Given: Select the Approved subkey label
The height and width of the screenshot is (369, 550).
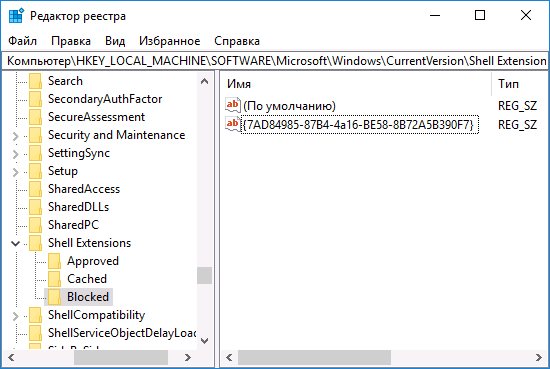Looking at the screenshot, I should click(93, 261).
